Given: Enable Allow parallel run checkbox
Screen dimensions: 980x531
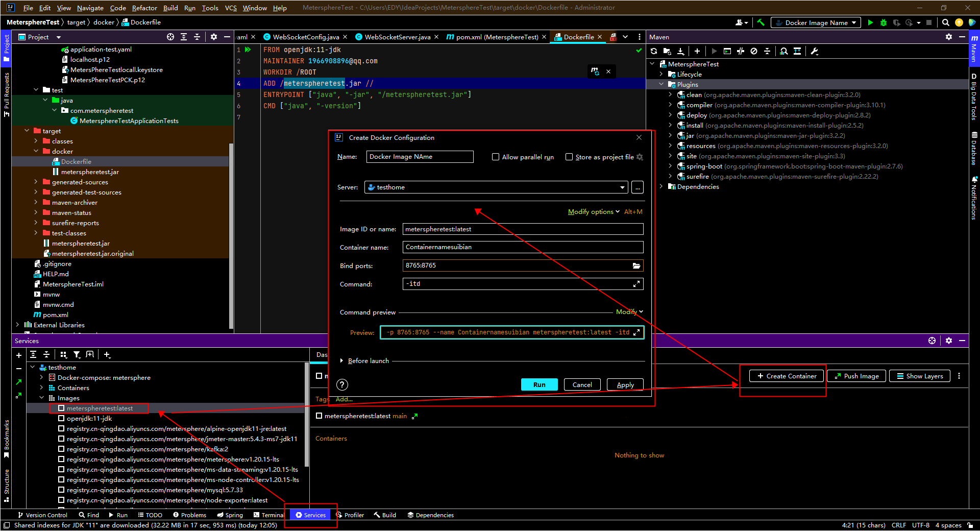Looking at the screenshot, I should coord(496,157).
